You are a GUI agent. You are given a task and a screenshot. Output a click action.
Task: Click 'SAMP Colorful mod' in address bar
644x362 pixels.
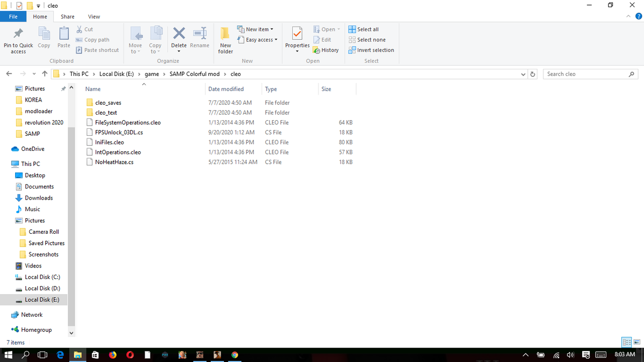coord(195,74)
